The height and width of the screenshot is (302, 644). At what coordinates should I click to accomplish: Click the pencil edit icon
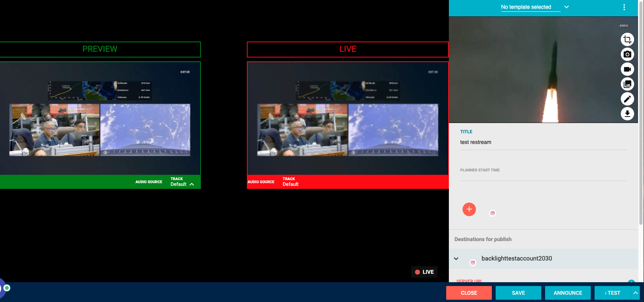pyautogui.click(x=627, y=99)
